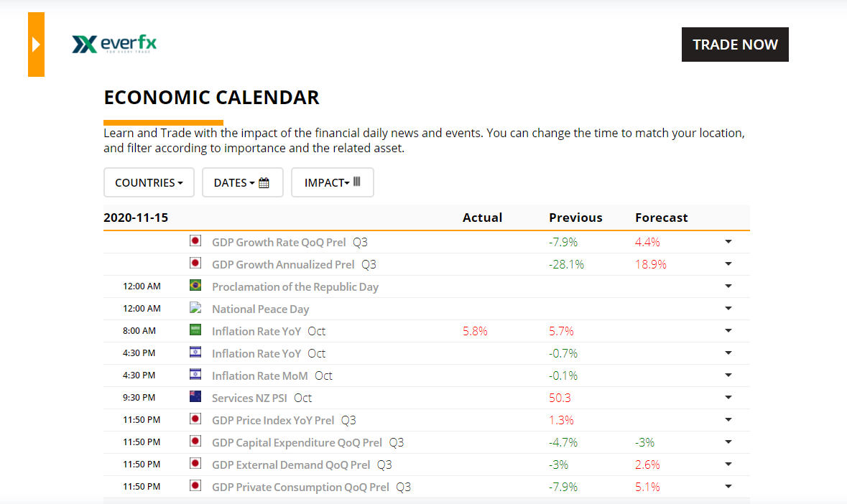Select the GDP Private Consumption QoQ Prel event
The height and width of the screenshot is (504, 847).
(300, 487)
